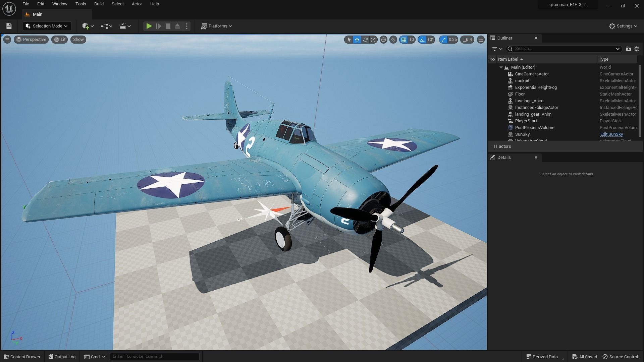Viewport: 644px width, 362px height.
Task: Click the Skip/Advance frame play button
Action: [159, 26]
